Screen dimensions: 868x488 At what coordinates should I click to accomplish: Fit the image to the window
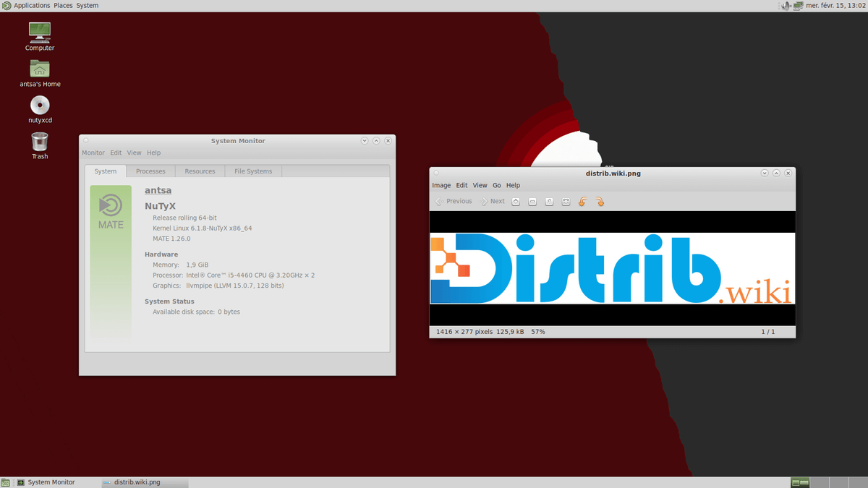(566, 202)
